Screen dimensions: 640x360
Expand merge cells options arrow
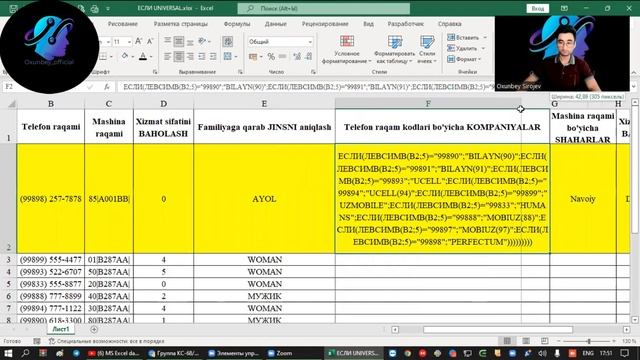(236, 56)
